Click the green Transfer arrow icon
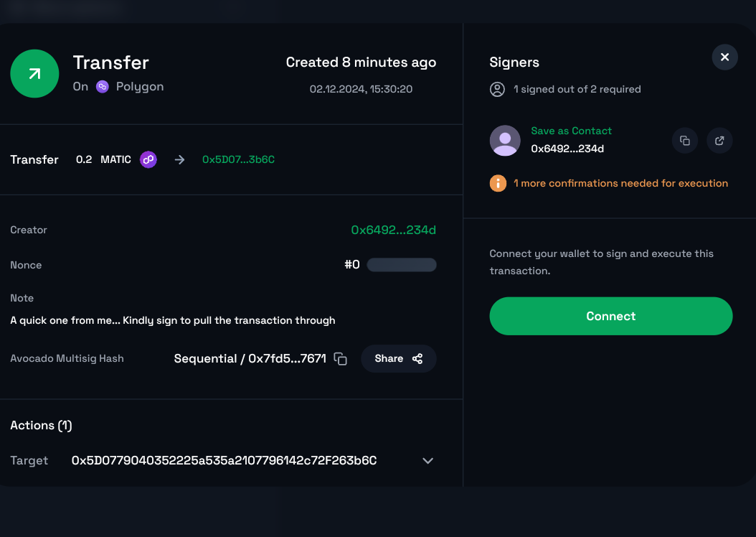 34,74
